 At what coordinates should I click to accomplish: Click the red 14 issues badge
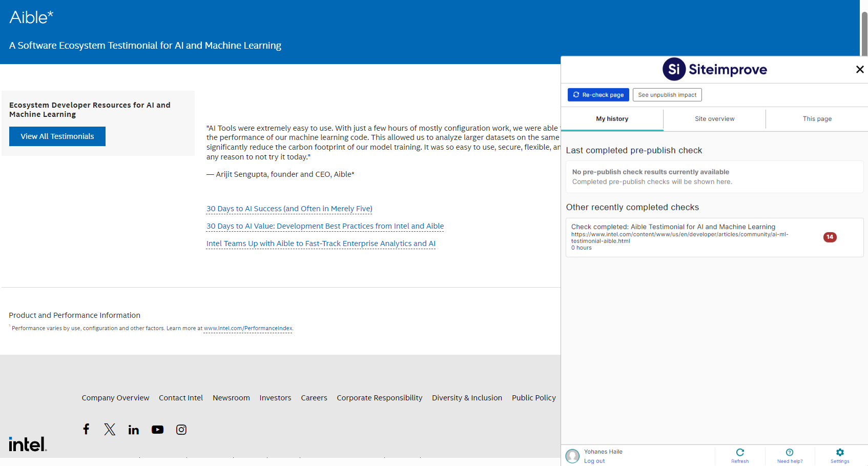pos(830,237)
